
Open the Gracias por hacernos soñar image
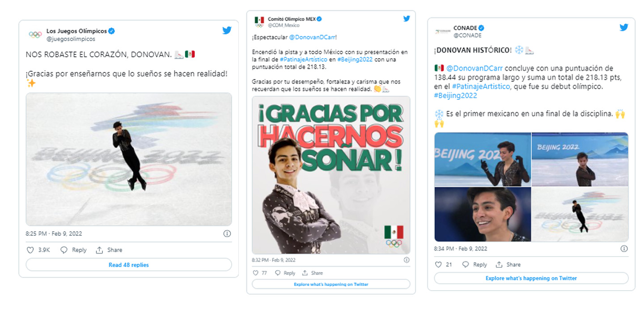pos(331,175)
